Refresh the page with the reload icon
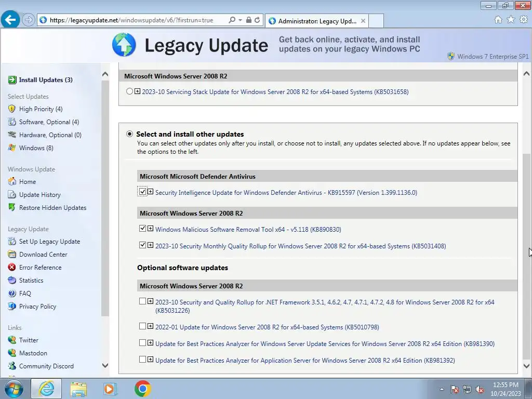 click(x=258, y=20)
